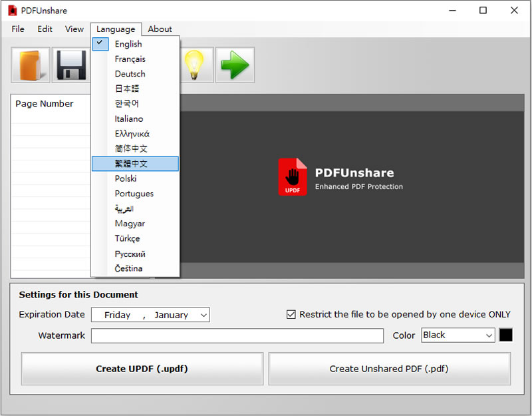Select Русский language
The height and width of the screenshot is (416, 532).
[135, 254]
